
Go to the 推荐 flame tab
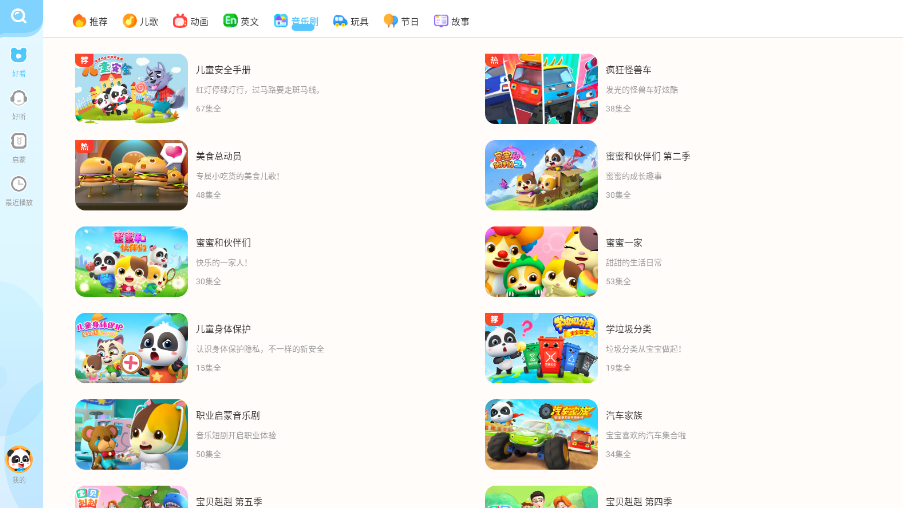click(x=90, y=21)
